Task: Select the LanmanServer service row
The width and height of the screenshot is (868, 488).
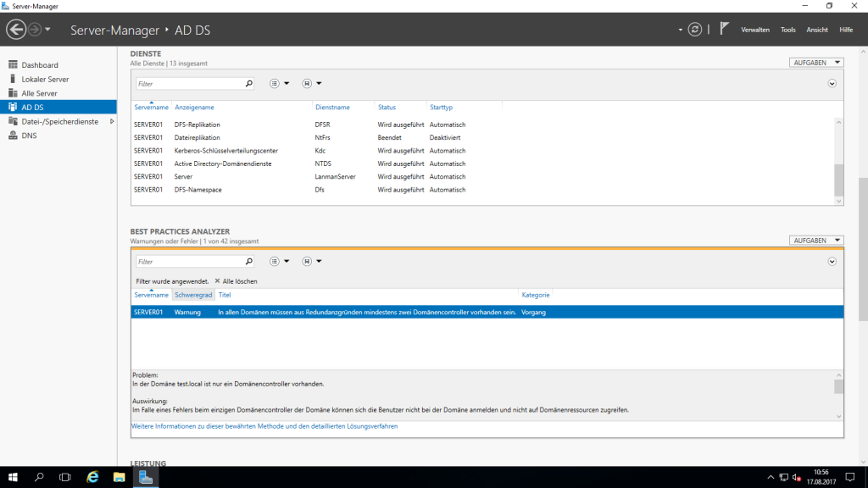Action: 482,176
